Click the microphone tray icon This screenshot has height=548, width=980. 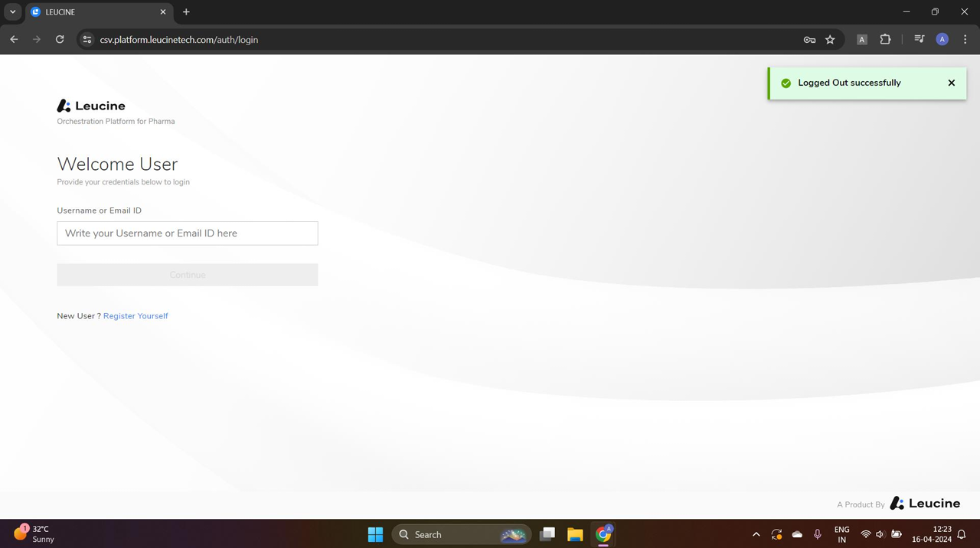(818, 534)
